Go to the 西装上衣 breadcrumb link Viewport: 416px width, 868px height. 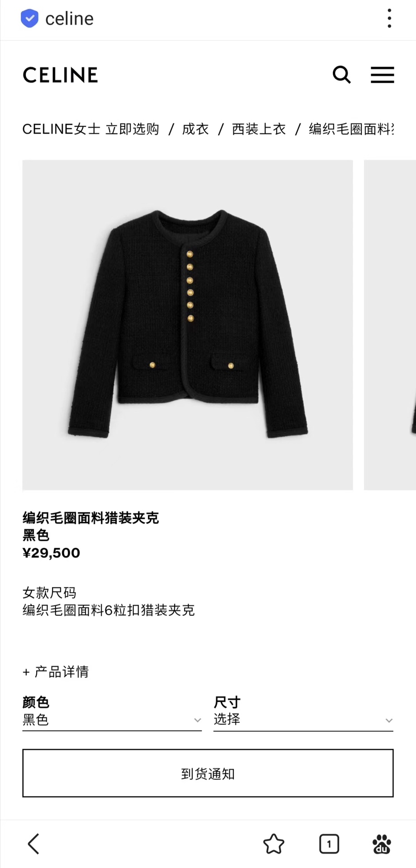[259, 129]
